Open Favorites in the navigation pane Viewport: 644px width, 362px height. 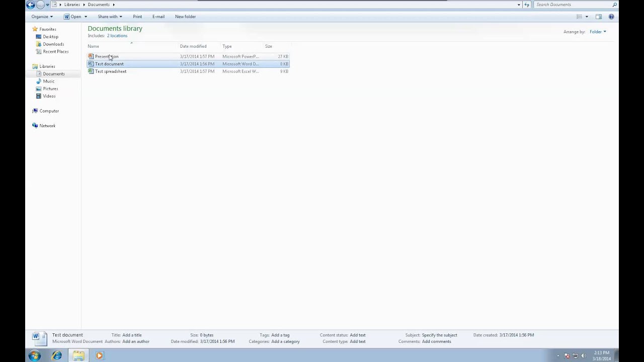coord(48,29)
